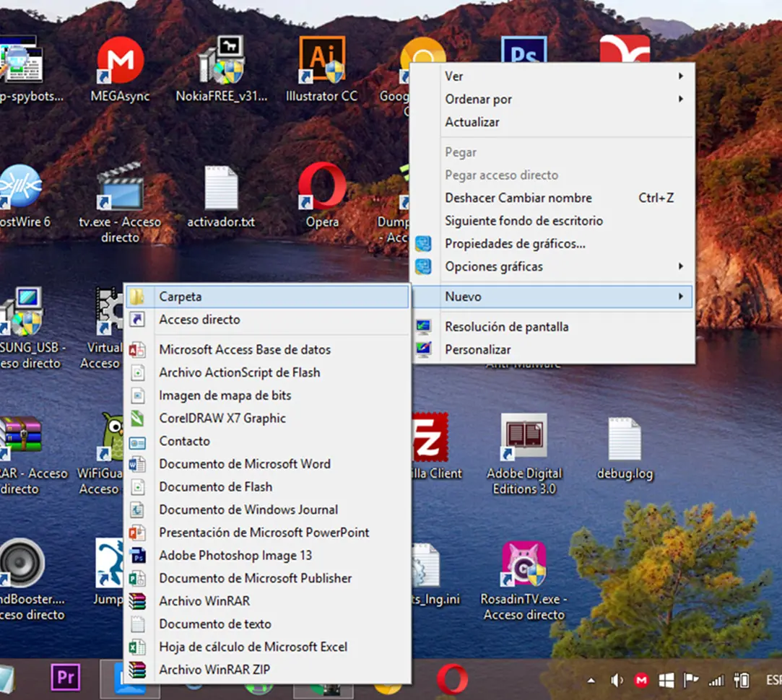Viewport: 782px width, 700px height.
Task: Click the ESP language indicator
Action: pos(773,680)
